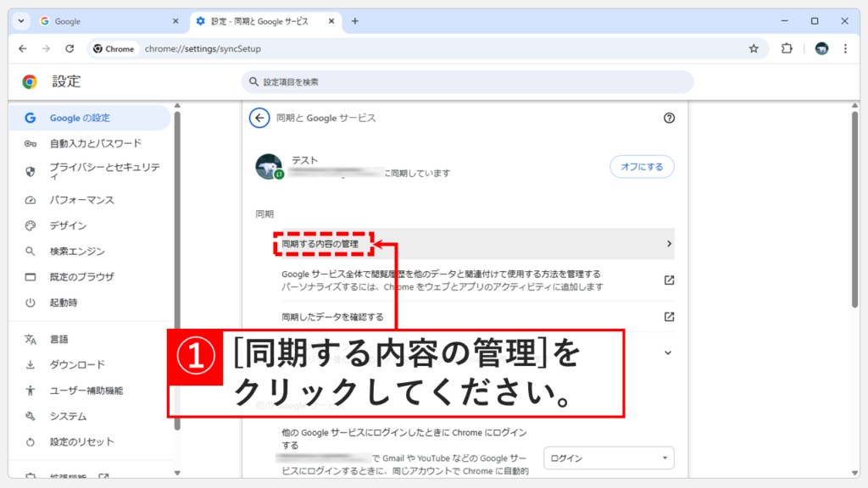
Task: Open Chrome's three-dot menu
Action: point(845,48)
